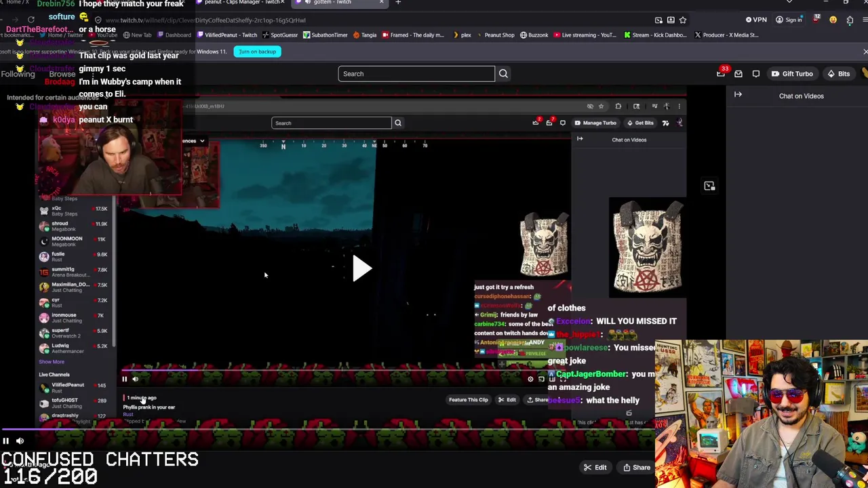The height and width of the screenshot is (488, 868).
Task: Open inner browser window three-dot menu
Action: click(x=679, y=106)
